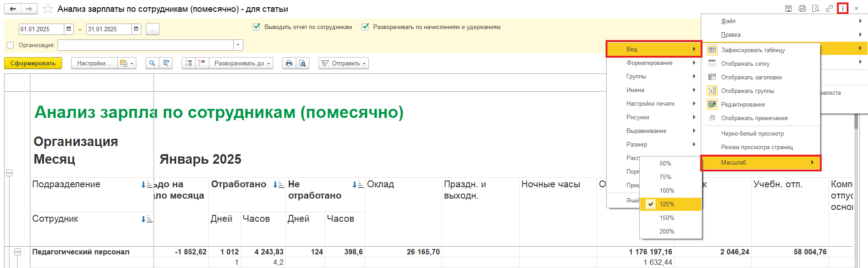The width and height of the screenshot is (868, 268).
Task: Choose Режим просмотра страниц
Action: pos(761,147)
